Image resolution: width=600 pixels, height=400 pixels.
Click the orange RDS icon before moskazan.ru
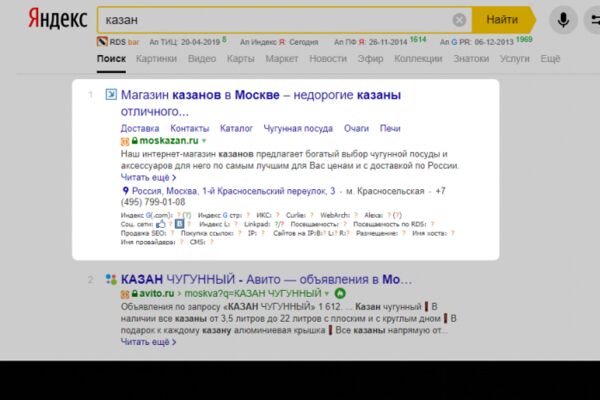[x=125, y=141]
